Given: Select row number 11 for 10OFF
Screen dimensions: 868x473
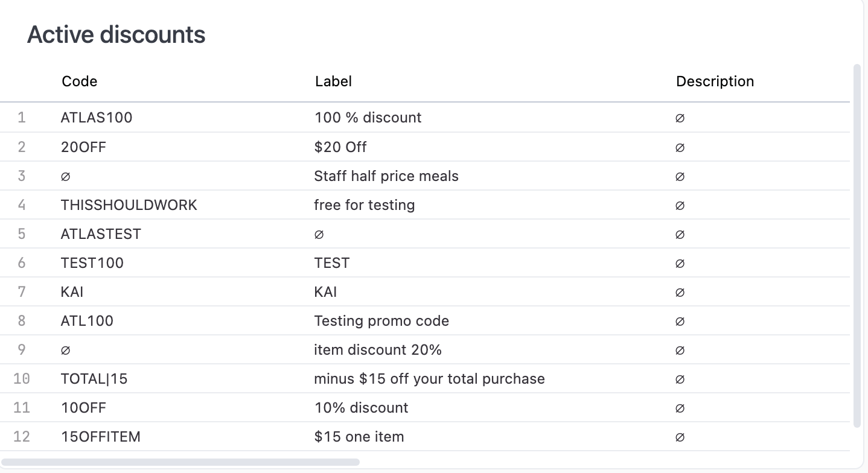Looking at the screenshot, I should point(21,408).
